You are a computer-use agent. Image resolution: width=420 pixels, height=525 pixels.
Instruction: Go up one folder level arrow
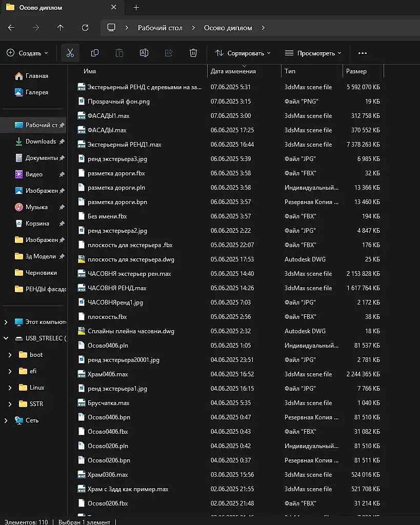(61, 28)
